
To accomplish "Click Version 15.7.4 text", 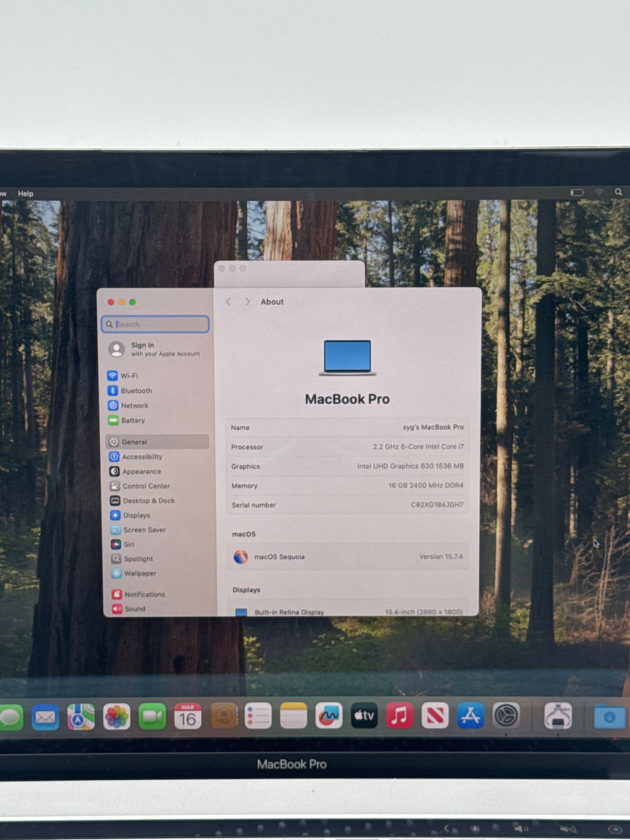I will click(x=441, y=556).
